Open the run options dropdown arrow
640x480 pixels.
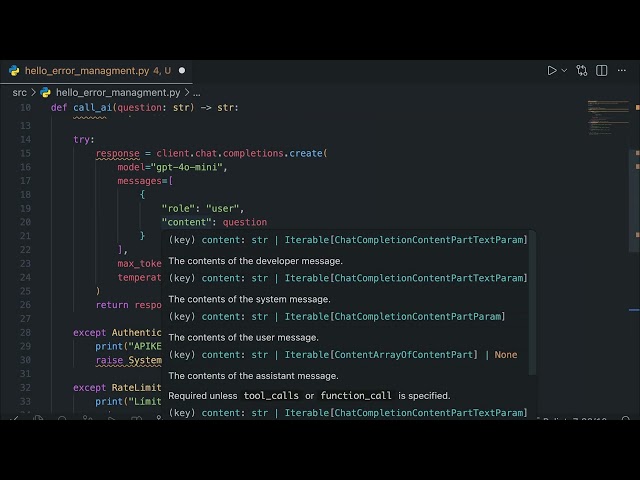click(564, 71)
